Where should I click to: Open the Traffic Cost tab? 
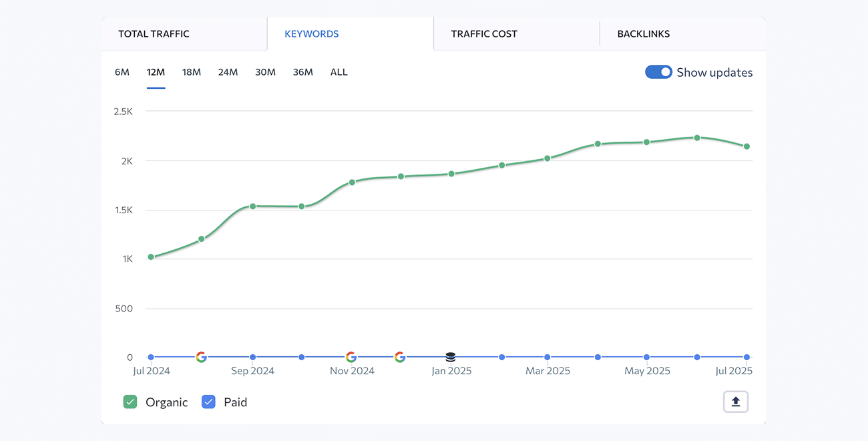[484, 34]
